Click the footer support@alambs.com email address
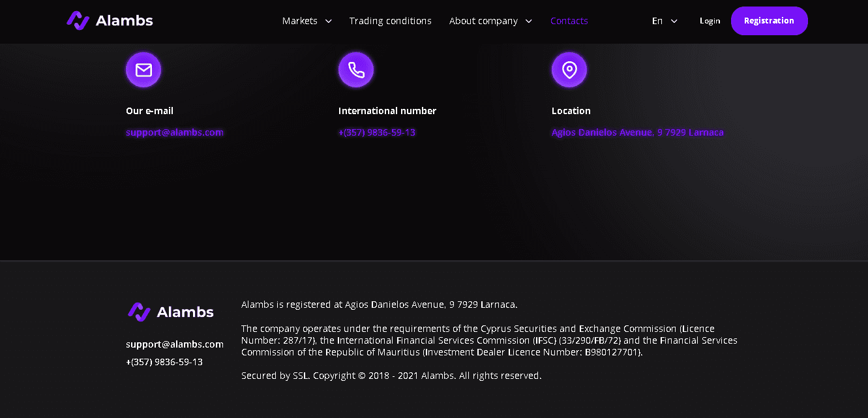The width and height of the screenshot is (868, 418). 174,344
